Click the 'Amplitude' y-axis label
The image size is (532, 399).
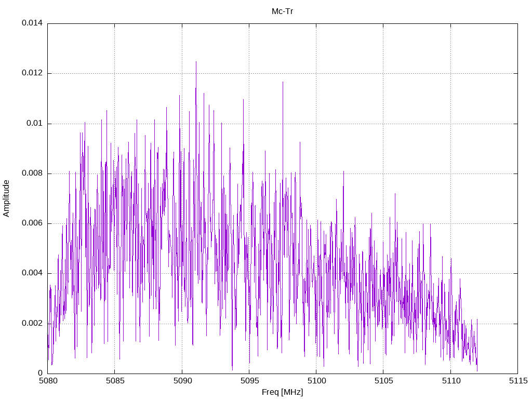(x=6, y=198)
